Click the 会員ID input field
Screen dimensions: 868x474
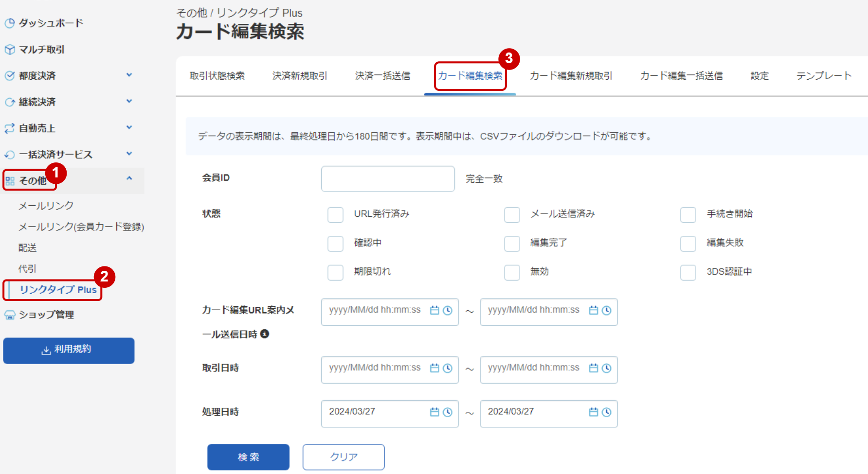[x=388, y=179]
